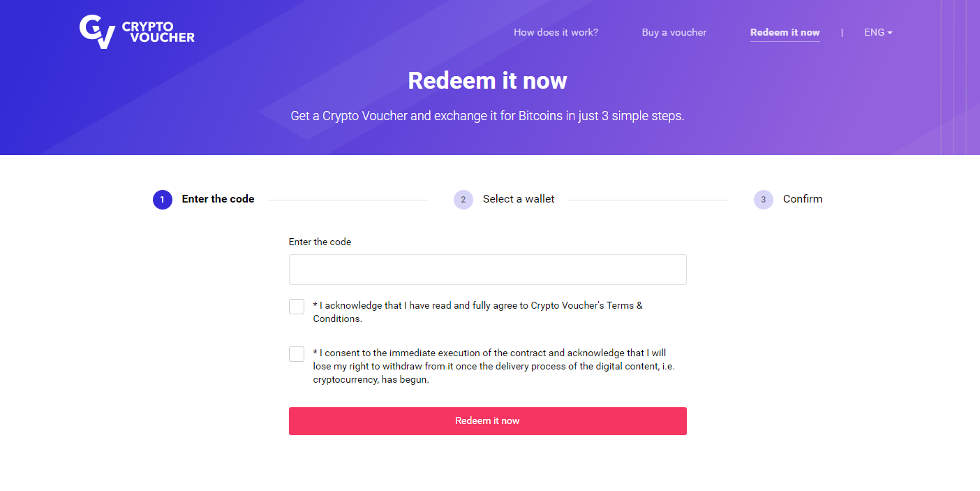Click the step 1 numbered circle
Image resolution: width=980 pixels, height=491 pixels.
pyautogui.click(x=162, y=199)
